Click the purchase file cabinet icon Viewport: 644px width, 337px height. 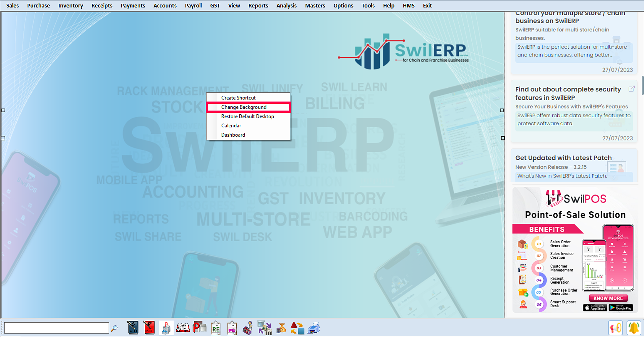[x=166, y=328]
